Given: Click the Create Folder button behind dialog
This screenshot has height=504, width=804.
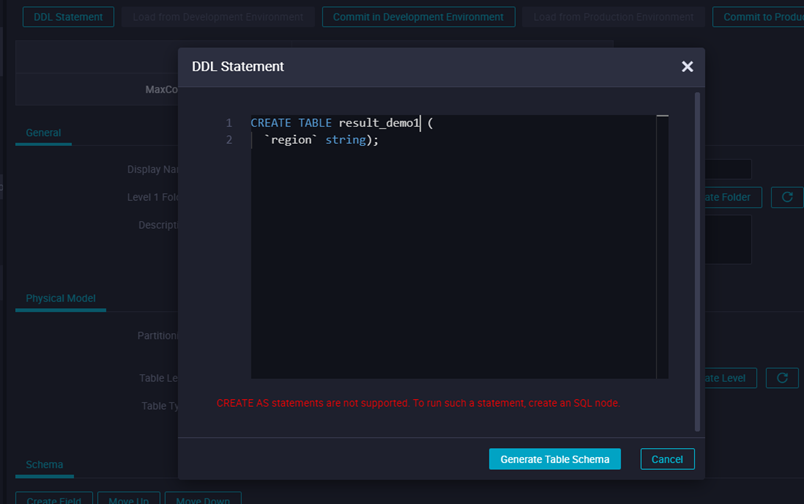Looking at the screenshot, I should pyautogui.click(x=733, y=197).
